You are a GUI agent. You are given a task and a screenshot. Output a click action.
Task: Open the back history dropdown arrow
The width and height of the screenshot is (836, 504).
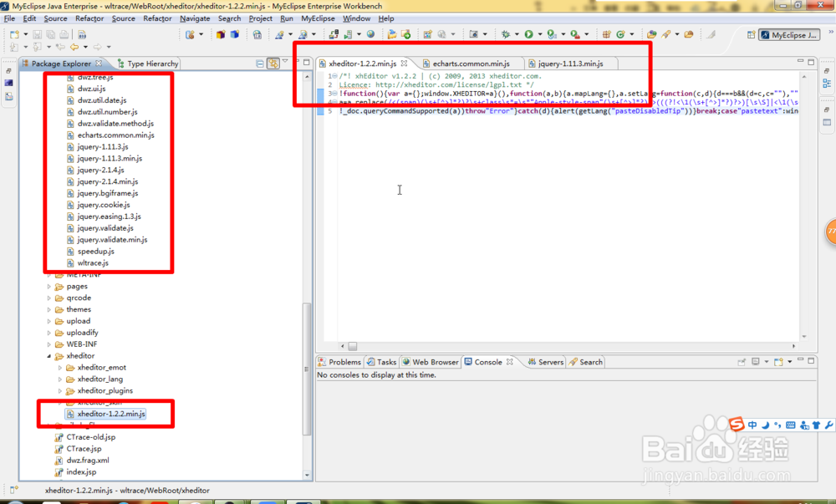coord(85,47)
